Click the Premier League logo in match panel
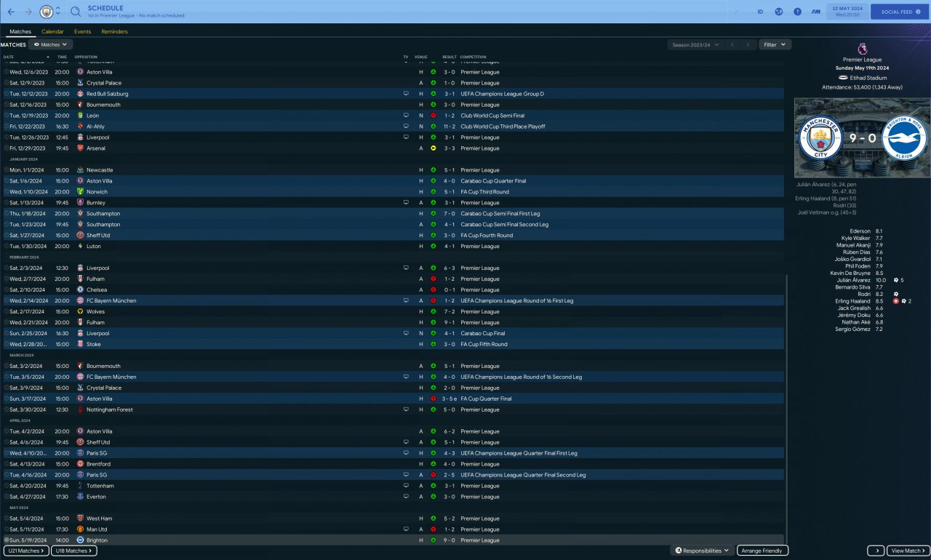The image size is (931, 560). 862,48
